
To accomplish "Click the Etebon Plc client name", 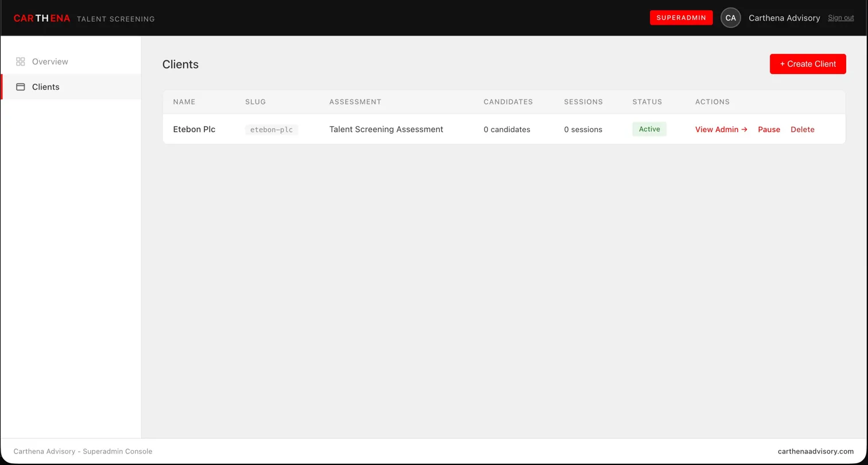I will click(194, 129).
